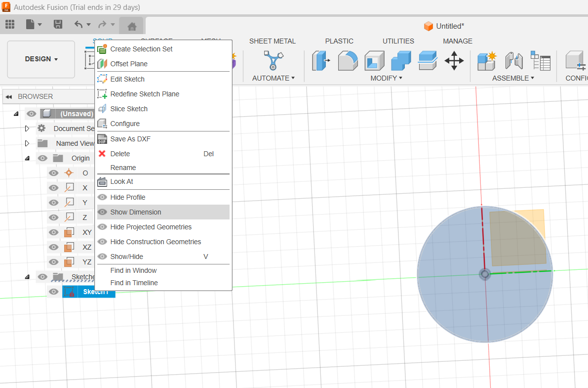Go to the Home tab house icon
Viewport: 588px width, 388px height.
[132, 26]
